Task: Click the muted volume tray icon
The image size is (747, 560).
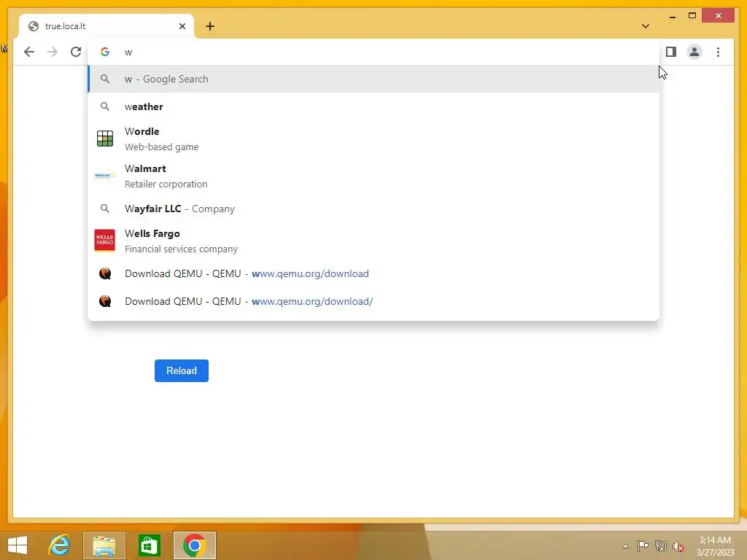Action: tap(678, 546)
